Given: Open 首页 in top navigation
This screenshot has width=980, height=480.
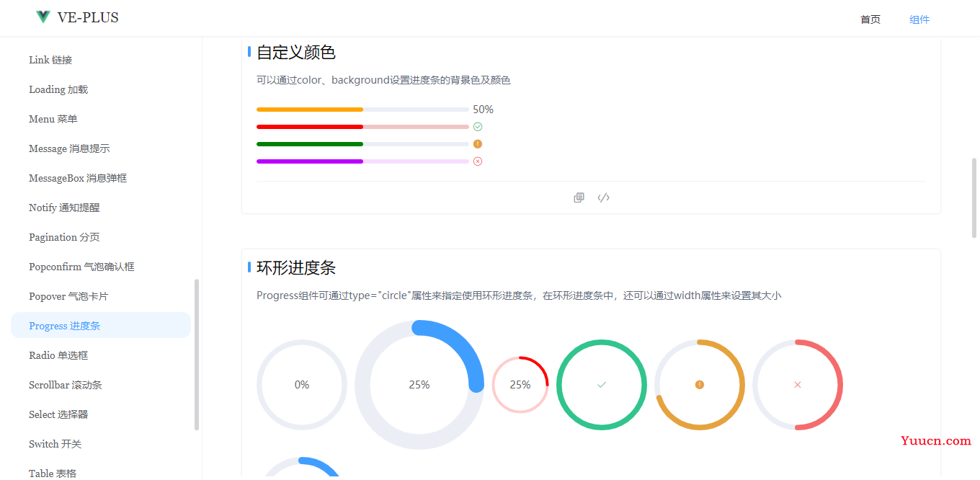Looking at the screenshot, I should point(870,19).
